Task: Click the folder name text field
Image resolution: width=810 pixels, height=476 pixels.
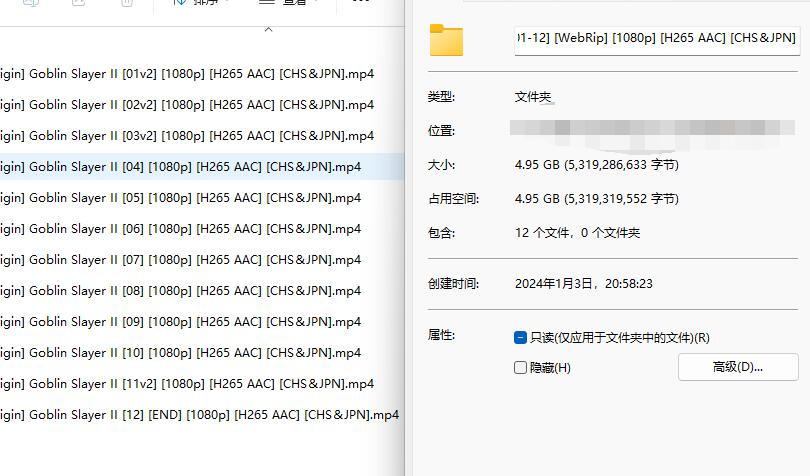Action: [x=657, y=38]
